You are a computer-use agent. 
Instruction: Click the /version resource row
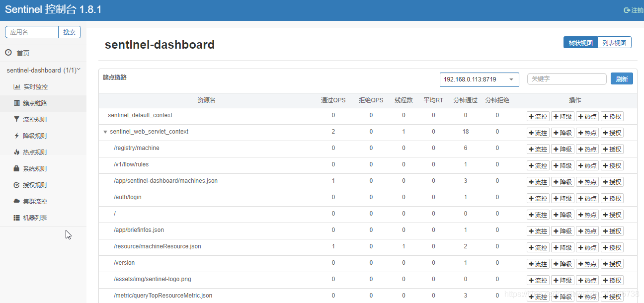click(368, 264)
